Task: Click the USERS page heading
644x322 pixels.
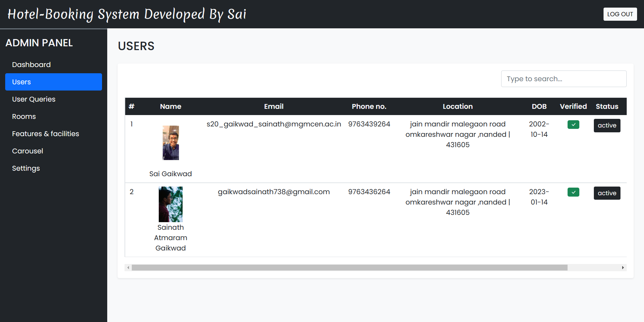Action: (136, 46)
